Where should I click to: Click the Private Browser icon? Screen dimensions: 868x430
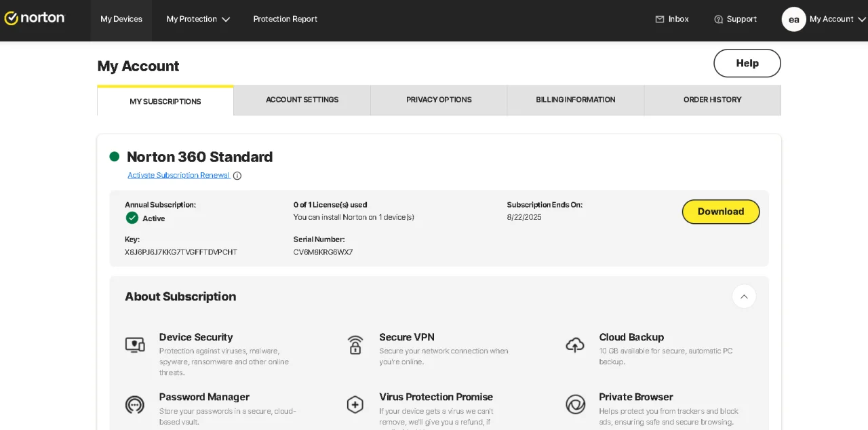pos(575,405)
